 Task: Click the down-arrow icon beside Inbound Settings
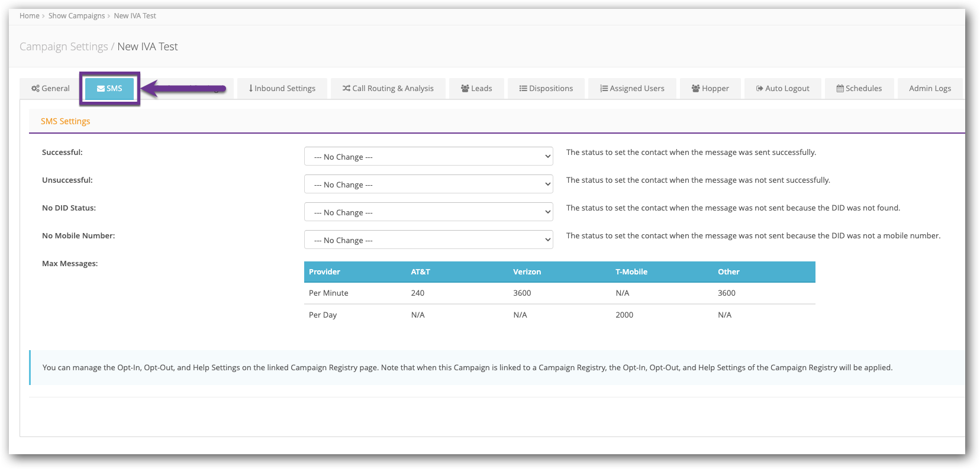[x=251, y=89]
